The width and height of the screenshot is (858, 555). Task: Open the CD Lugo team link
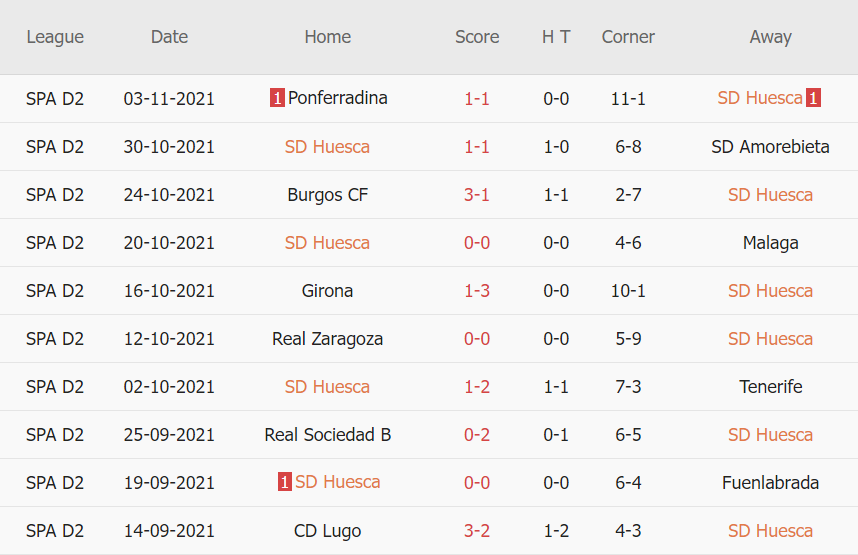(327, 531)
